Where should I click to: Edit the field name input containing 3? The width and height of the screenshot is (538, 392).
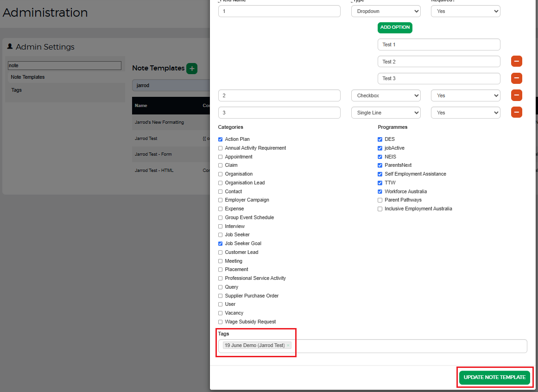pos(279,113)
